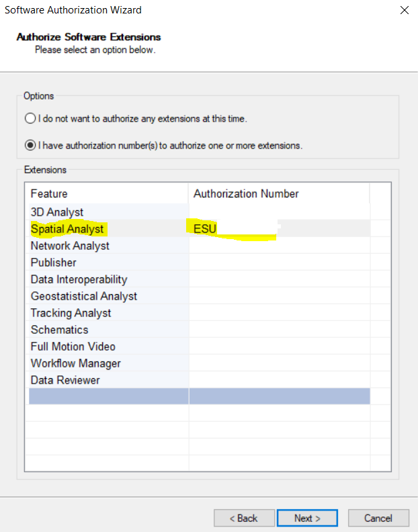Select the Publisher feature row
The height and width of the screenshot is (532, 418).
54,263
